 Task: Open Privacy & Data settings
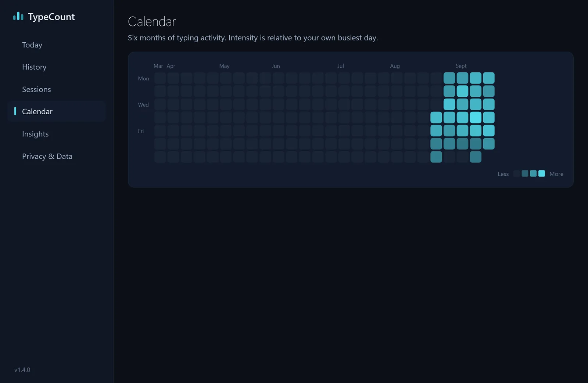(x=47, y=156)
